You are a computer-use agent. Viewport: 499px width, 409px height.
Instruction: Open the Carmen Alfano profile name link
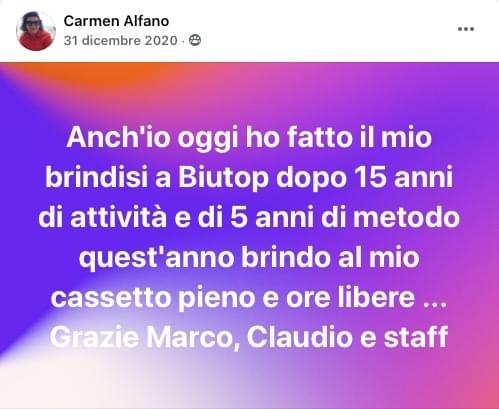point(116,21)
